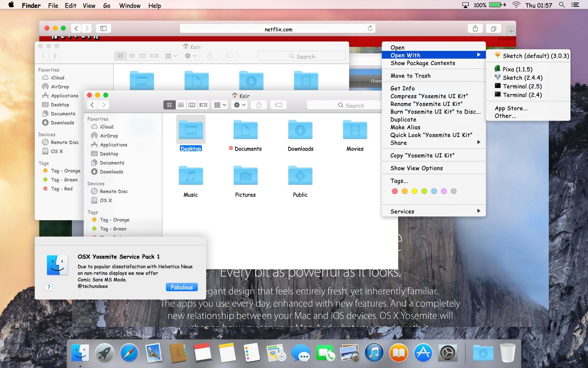Click the Fabulous button
Image resolution: width=588 pixels, height=368 pixels.
coord(182,287)
